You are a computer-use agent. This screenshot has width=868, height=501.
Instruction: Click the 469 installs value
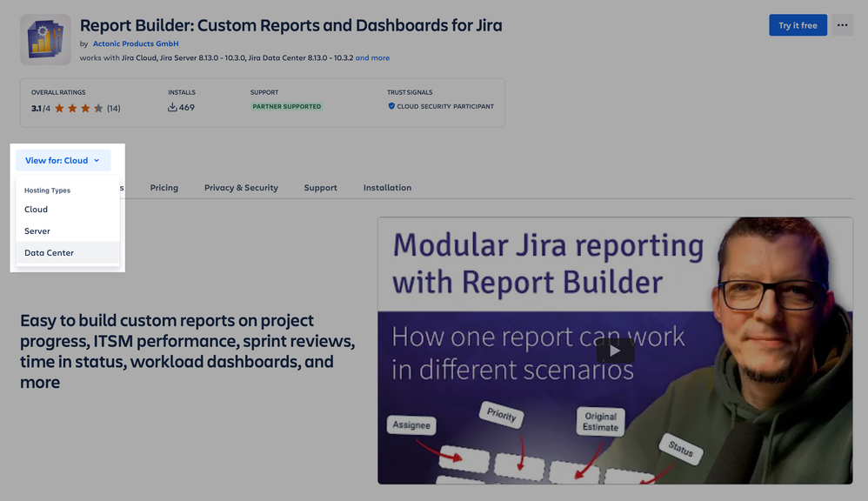[187, 107]
